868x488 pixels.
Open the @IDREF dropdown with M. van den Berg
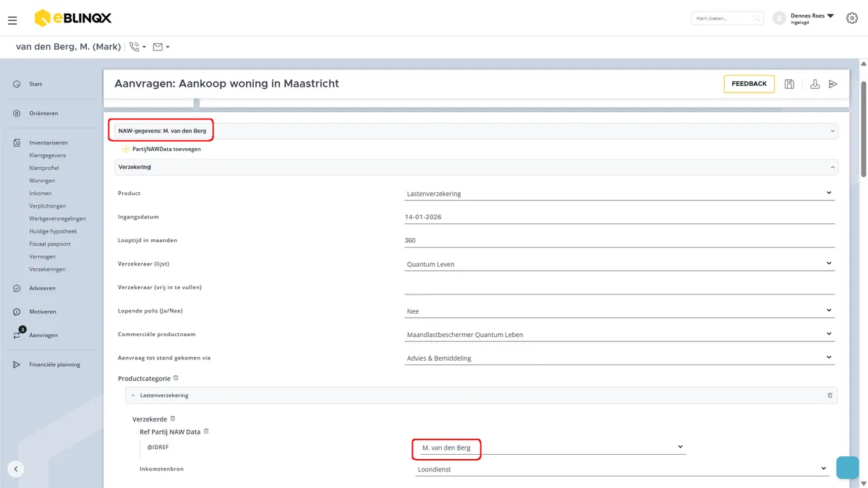553,448
